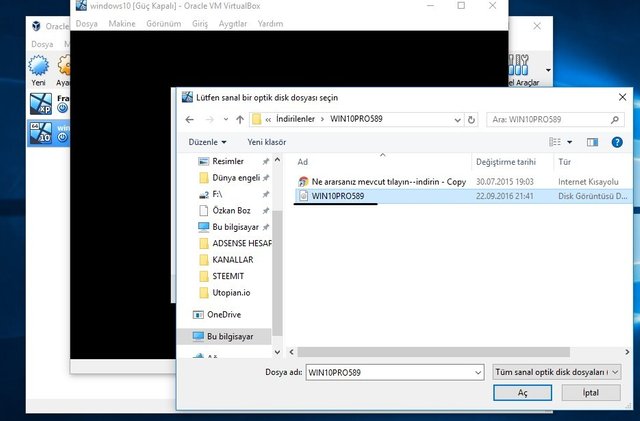Open dropdown arrow next to Araçlar

(548, 70)
